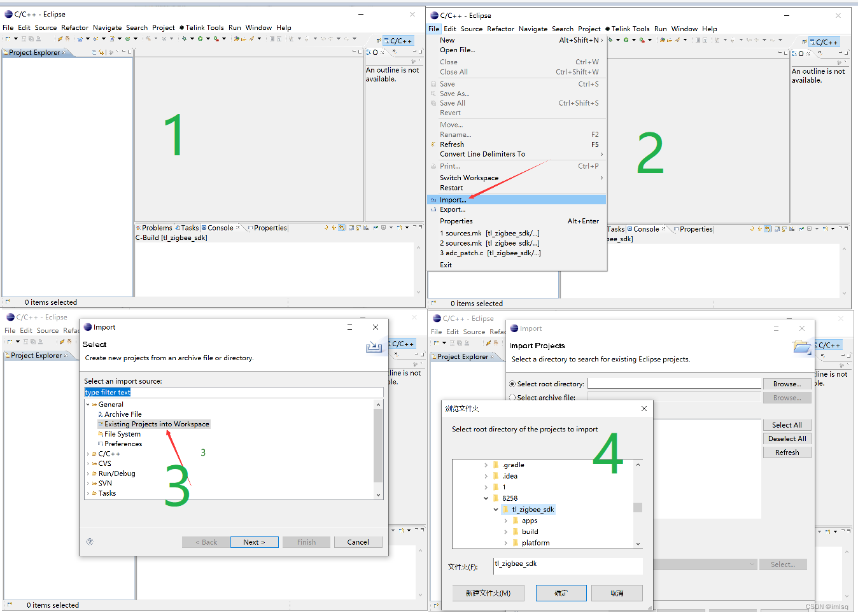Switch to Console tab in window marked 1
Screen dimensions: 858x616
coord(220,228)
